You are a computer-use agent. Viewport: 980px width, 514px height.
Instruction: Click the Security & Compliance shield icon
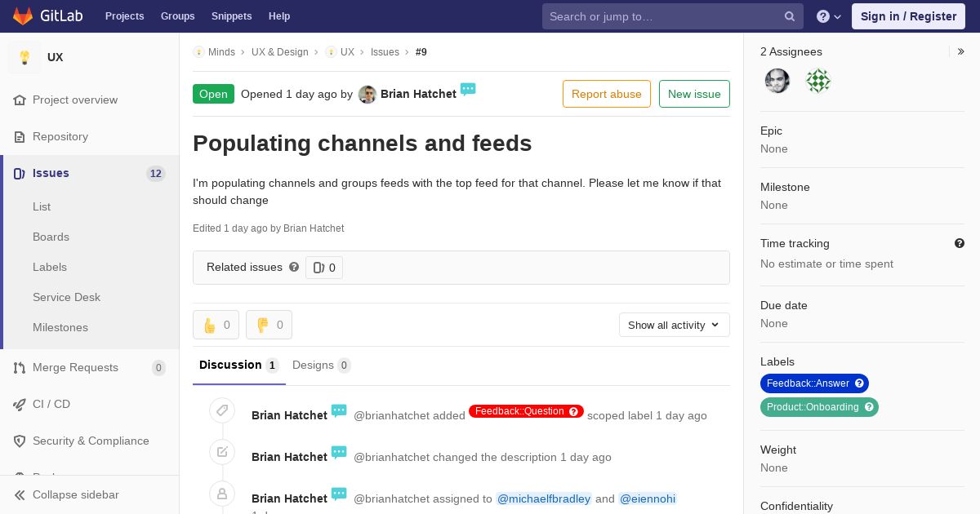pyautogui.click(x=20, y=441)
